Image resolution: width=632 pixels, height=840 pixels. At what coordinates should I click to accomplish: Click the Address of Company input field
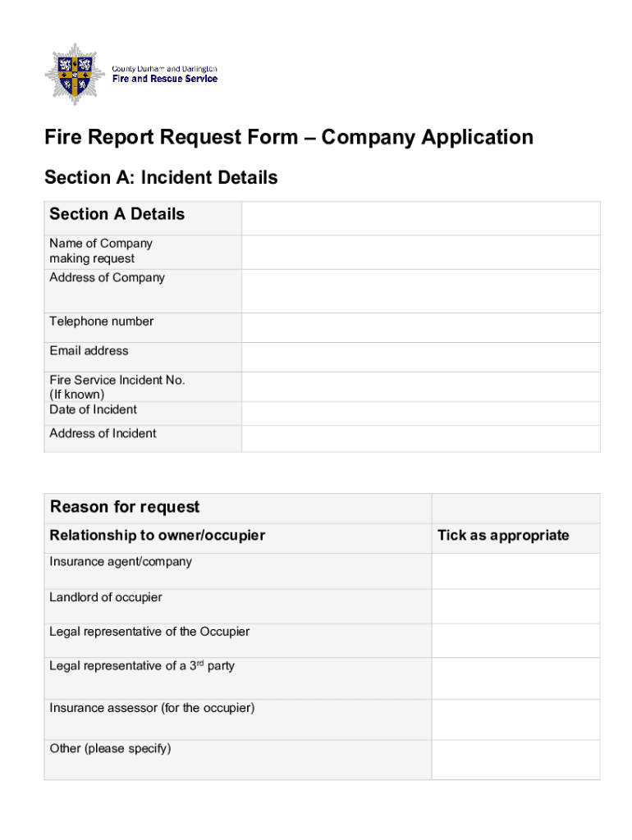(x=420, y=290)
